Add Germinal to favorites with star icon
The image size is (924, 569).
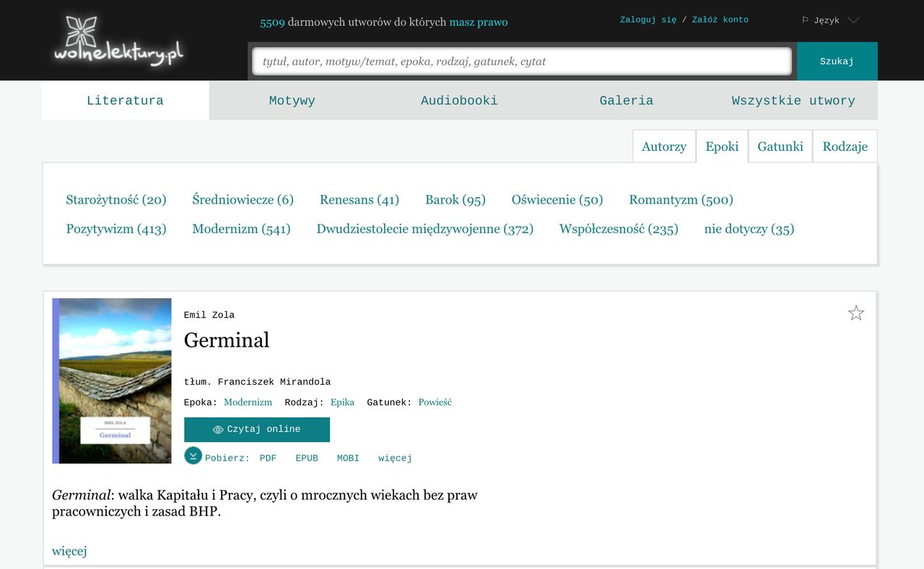coord(856,313)
